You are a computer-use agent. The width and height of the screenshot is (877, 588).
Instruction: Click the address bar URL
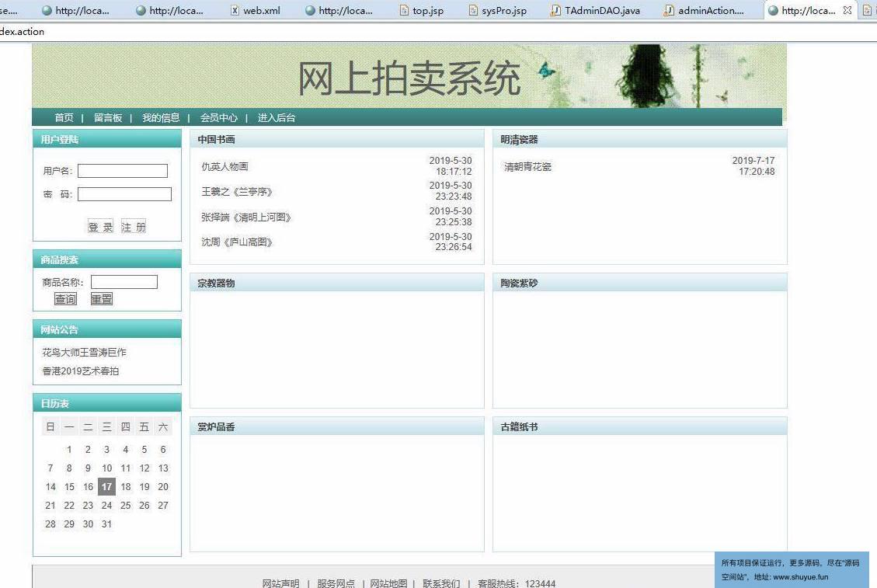coord(23,32)
